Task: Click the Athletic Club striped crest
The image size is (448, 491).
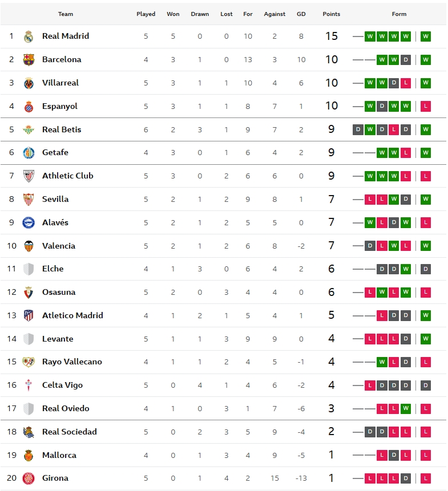Action: (29, 176)
